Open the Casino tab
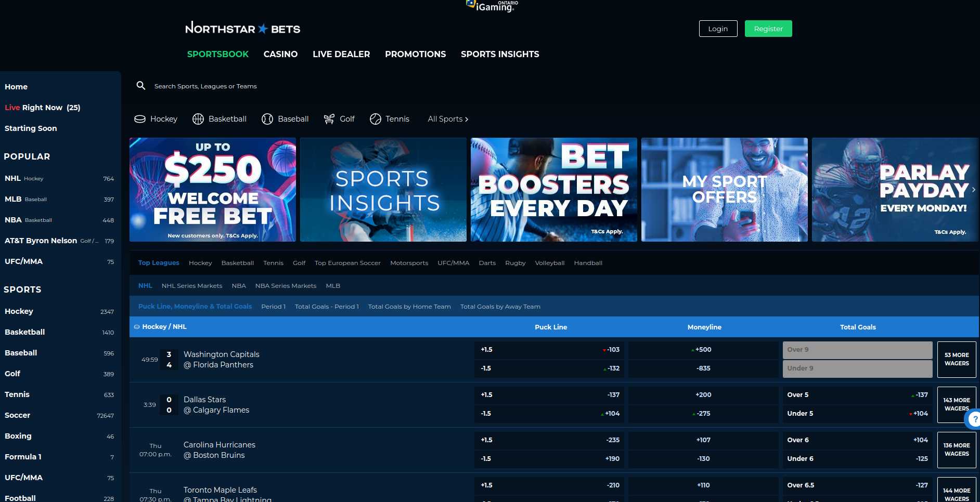 coord(280,54)
